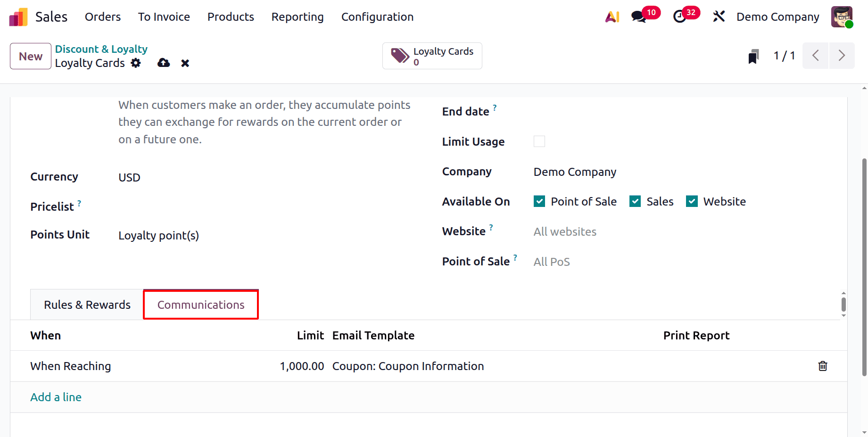This screenshot has height=437, width=868.
Task: Disable the Sales checkbox under Available On
Action: [x=635, y=201]
